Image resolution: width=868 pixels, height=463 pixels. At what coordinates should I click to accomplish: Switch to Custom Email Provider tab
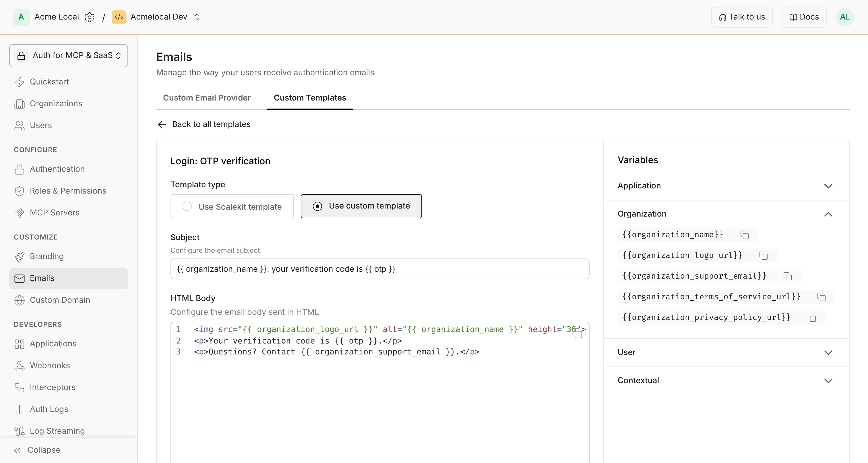click(207, 98)
